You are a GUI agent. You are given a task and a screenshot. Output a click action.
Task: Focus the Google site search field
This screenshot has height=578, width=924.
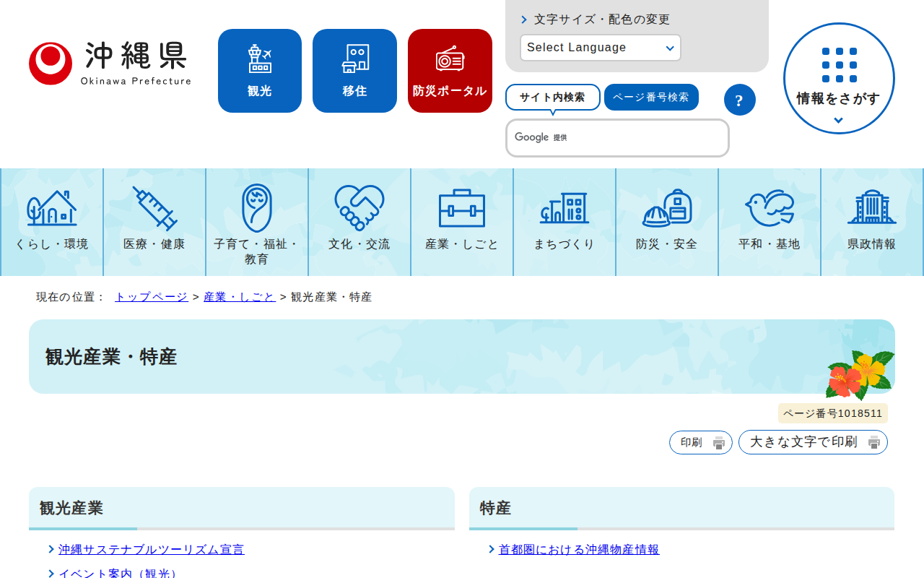click(618, 138)
